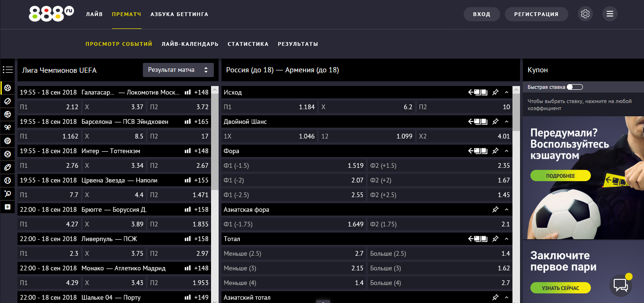Open statistics icon for Ливерпуль — ПСЖ
644x303 pixels.
tap(187, 239)
